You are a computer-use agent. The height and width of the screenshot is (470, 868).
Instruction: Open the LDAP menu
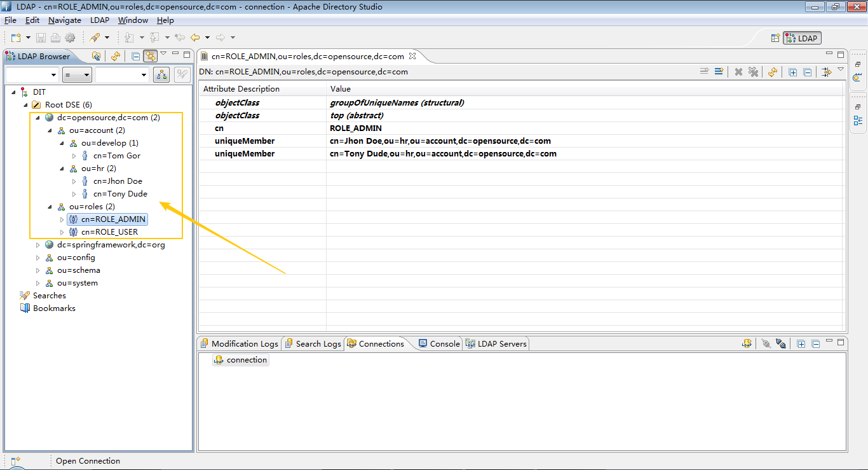point(100,20)
